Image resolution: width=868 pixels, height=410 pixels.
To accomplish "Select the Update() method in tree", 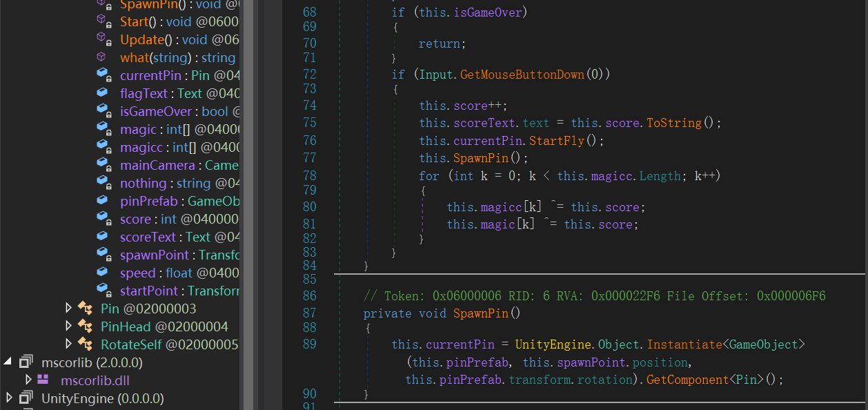I will point(142,39).
